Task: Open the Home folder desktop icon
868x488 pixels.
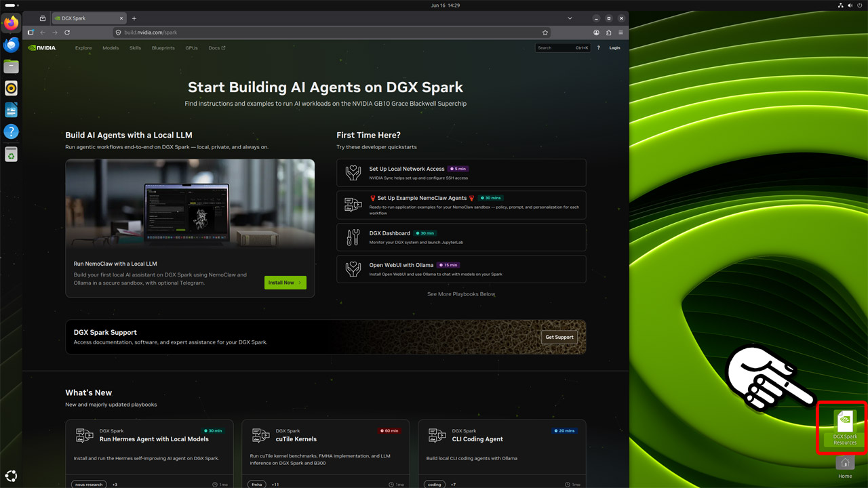Action: [x=845, y=468]
